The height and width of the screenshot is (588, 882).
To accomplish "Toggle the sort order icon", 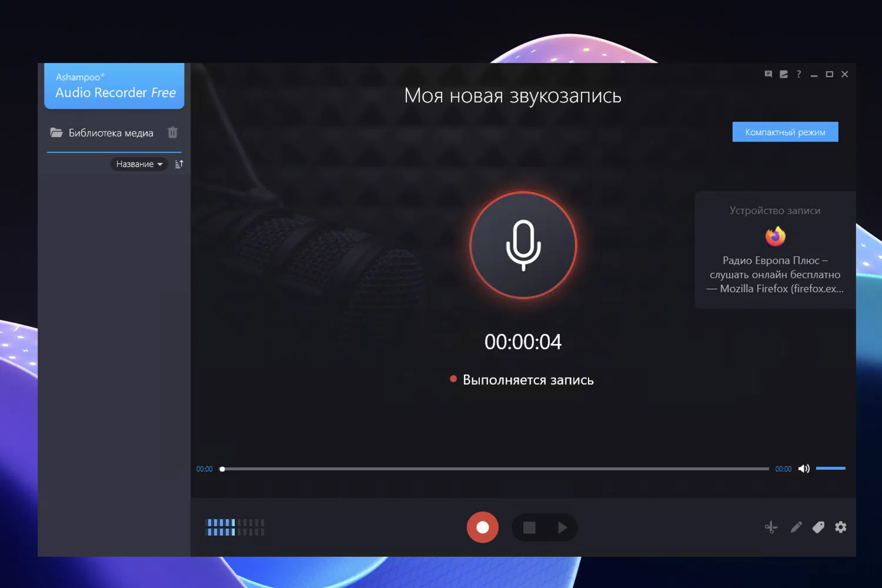I will [x=179, y=164].
